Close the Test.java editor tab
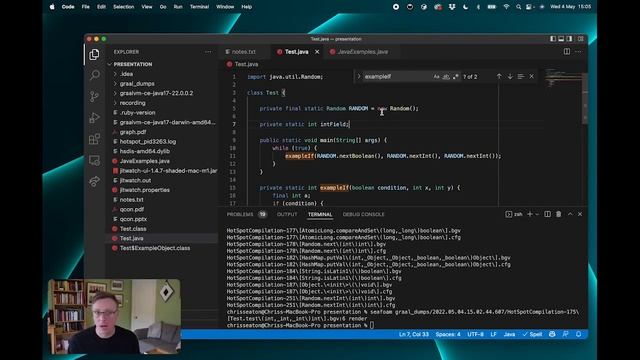 317,52
